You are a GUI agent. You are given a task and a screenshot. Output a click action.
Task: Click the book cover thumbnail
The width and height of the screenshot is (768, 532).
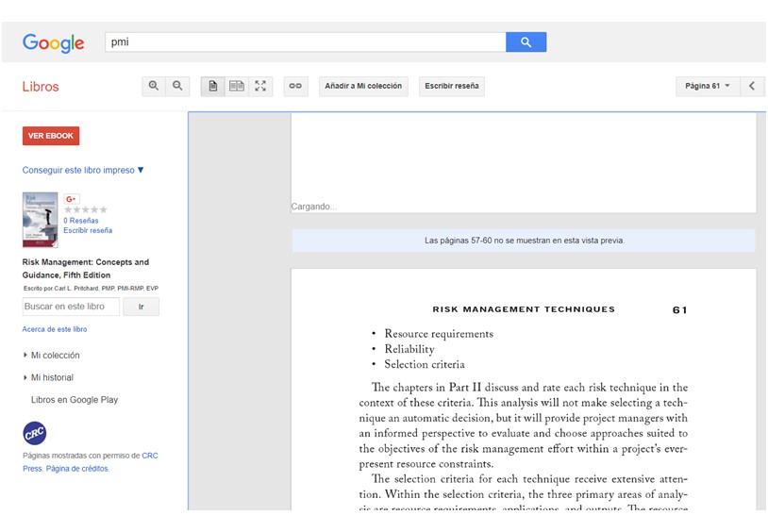[40, 220]
